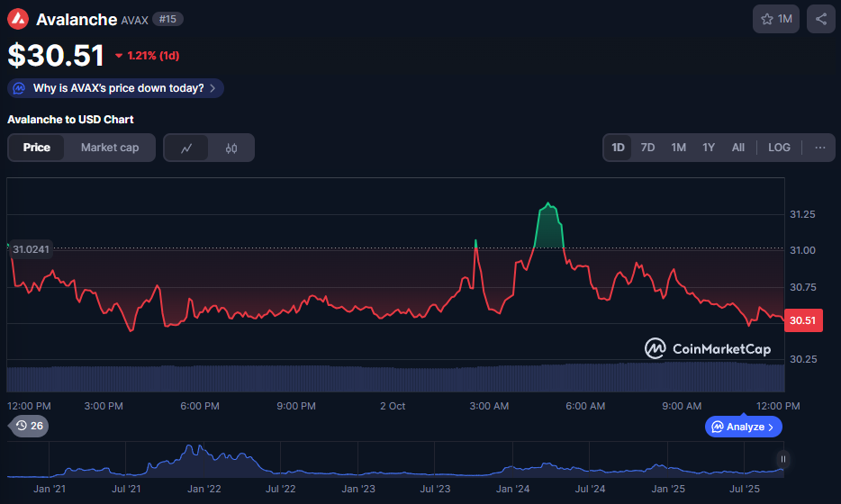Image resolution: width=841 pixels, height=504 pixels.
Task: Click the #15 rank badge
Action: [x=167, y=19]
